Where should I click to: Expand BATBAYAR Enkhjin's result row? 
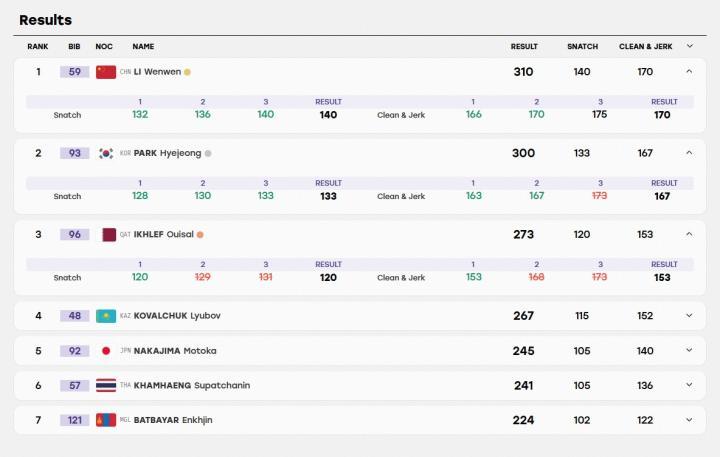coord(689,420)
